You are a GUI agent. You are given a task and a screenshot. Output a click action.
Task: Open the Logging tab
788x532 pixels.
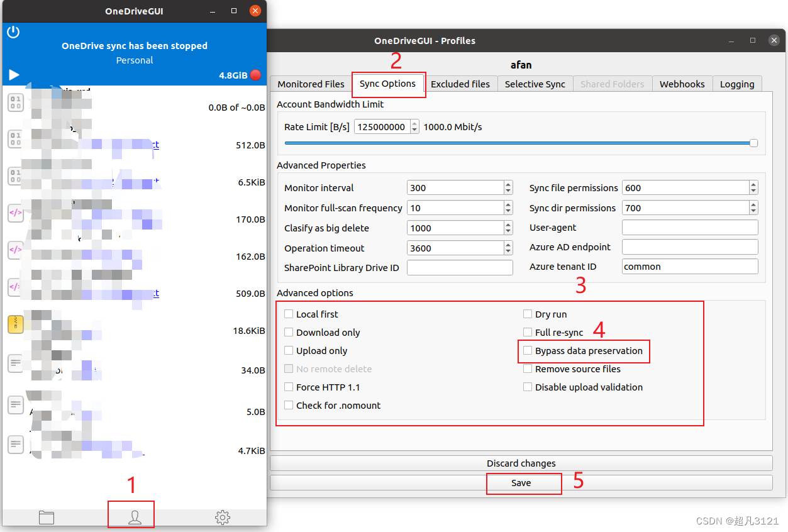tap(736, 84)
